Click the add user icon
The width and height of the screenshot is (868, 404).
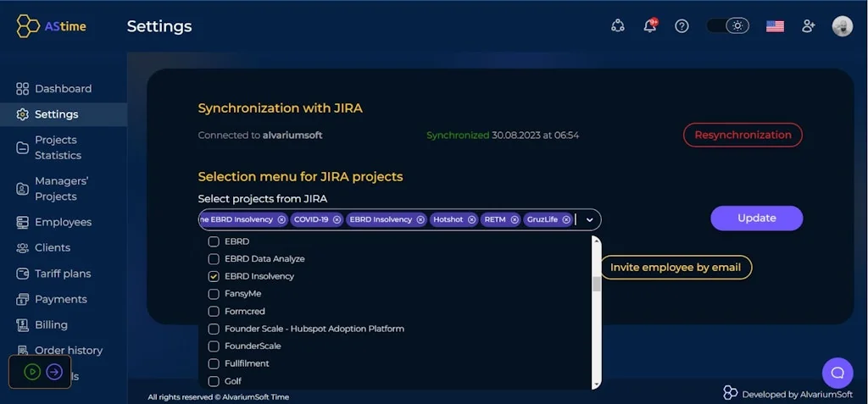[808, 25]
